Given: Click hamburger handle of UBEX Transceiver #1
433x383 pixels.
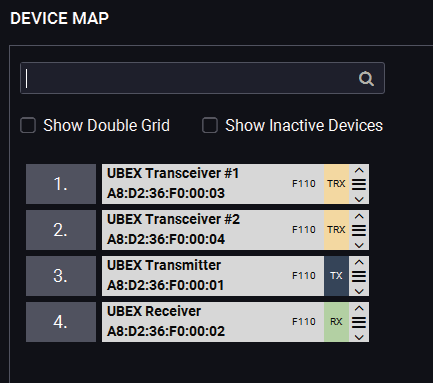Looking at the screenshot, I should [x=359, y=184].
